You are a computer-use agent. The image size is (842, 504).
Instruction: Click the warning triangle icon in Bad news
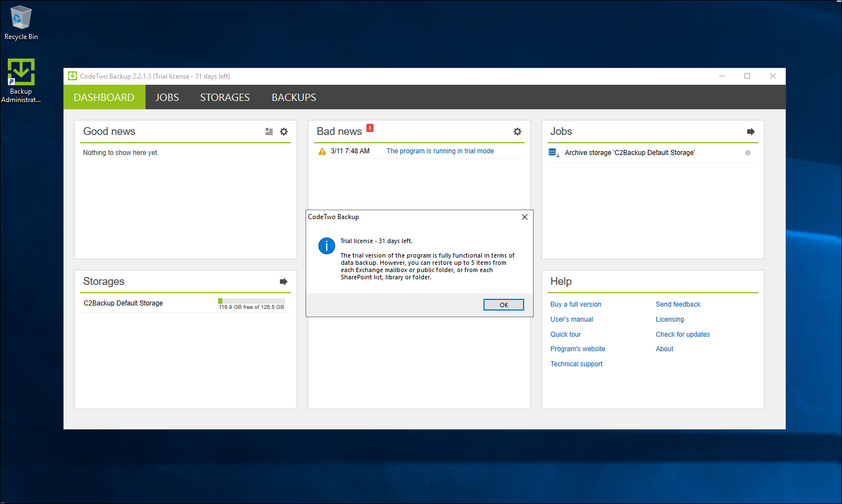(322, 151)
